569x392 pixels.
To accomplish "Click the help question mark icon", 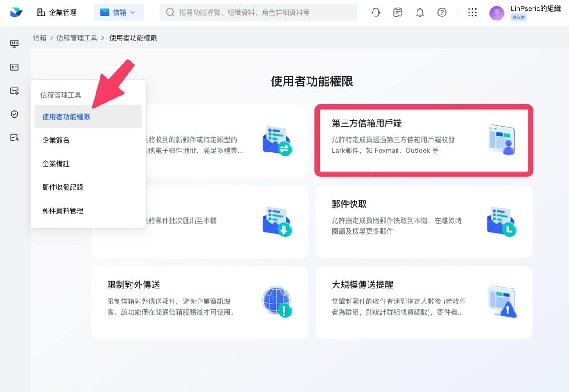I will 442,12.
